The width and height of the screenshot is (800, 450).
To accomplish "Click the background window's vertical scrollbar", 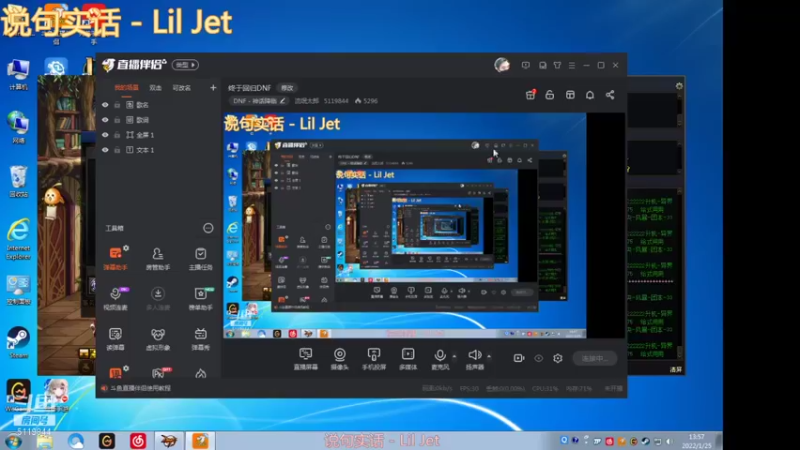I will 680,272.
